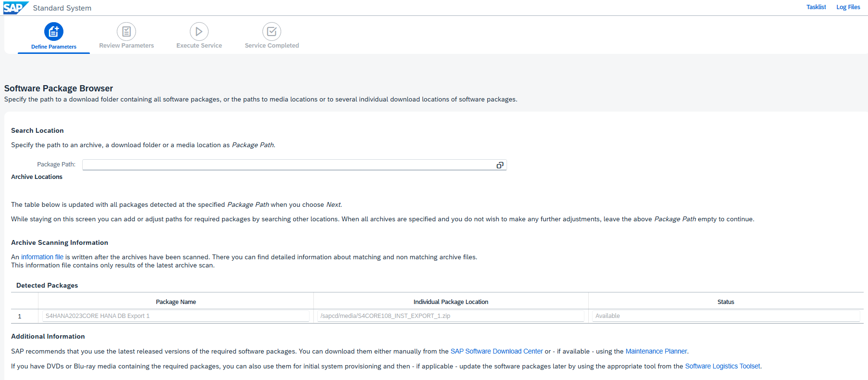Select the Service Completed checkmark icon
This screenshot has width=868, height=380.
coord(272,32)
